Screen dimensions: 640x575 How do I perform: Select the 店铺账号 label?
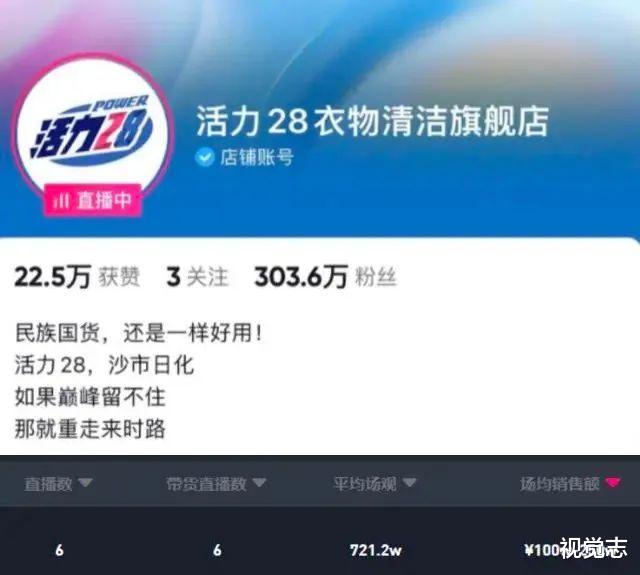click(257, 157)
